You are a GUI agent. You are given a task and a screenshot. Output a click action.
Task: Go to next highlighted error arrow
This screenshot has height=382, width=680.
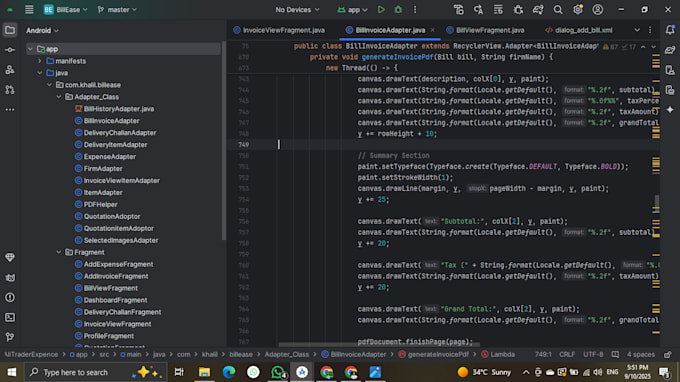pyautogui.click(x=654, y=47)
